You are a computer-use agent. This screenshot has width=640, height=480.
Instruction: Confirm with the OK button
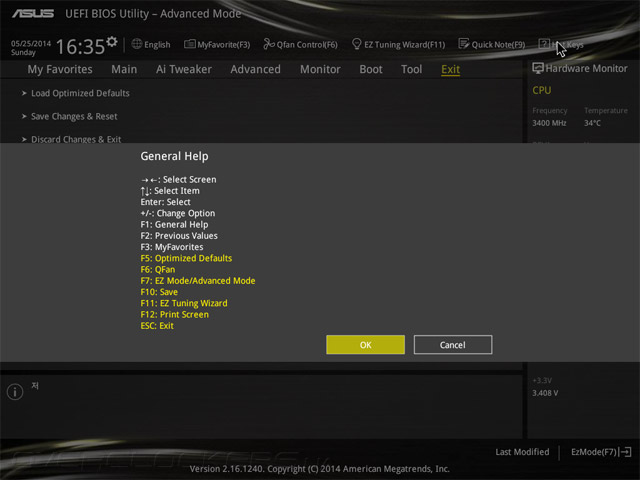tap(365, 345)
